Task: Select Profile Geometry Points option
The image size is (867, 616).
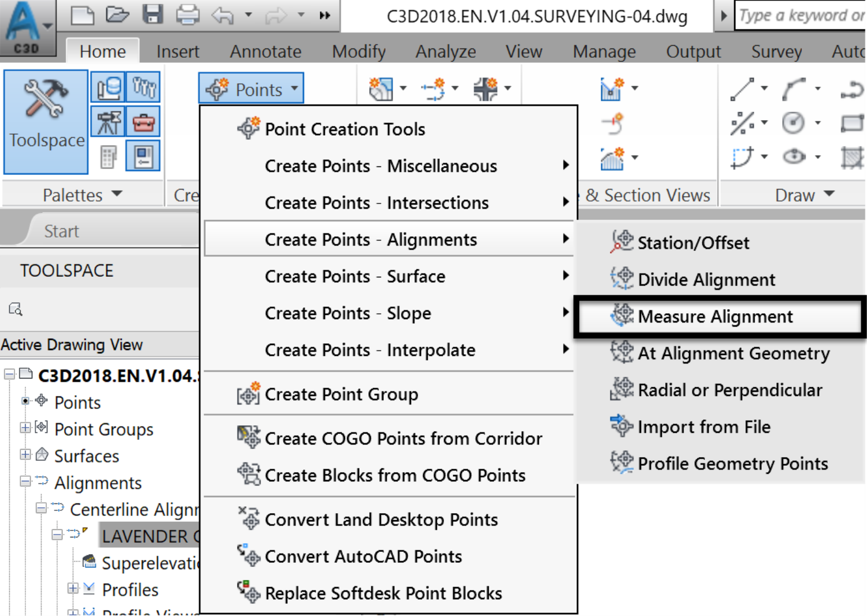Action: click(720, 463)
